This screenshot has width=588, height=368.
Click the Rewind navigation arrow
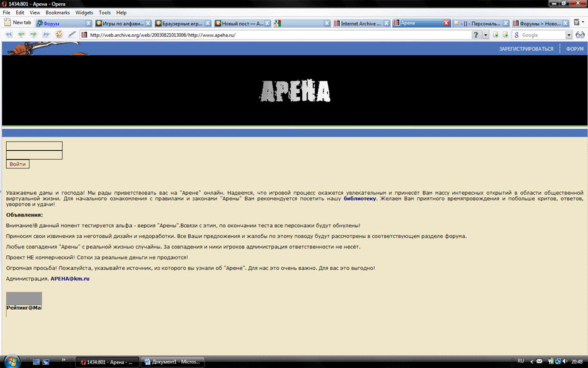(x=9, y=34)
